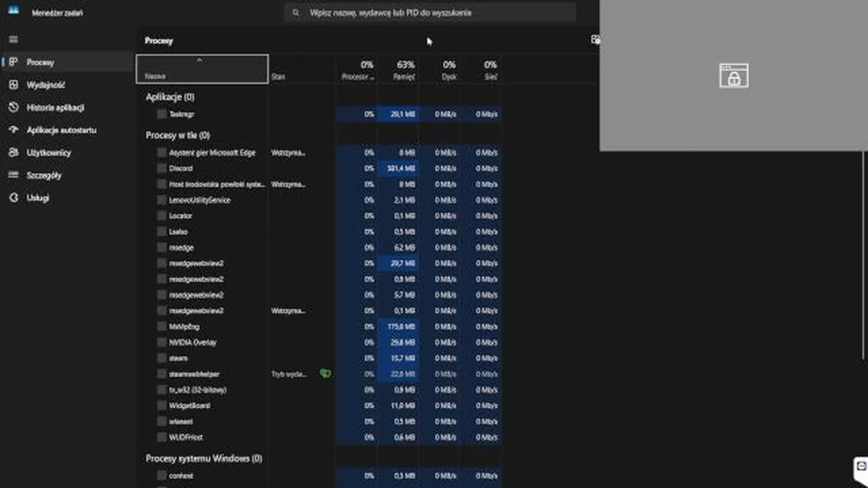Collapse the Procesy systemu Windows (0) group

(204, 458)
